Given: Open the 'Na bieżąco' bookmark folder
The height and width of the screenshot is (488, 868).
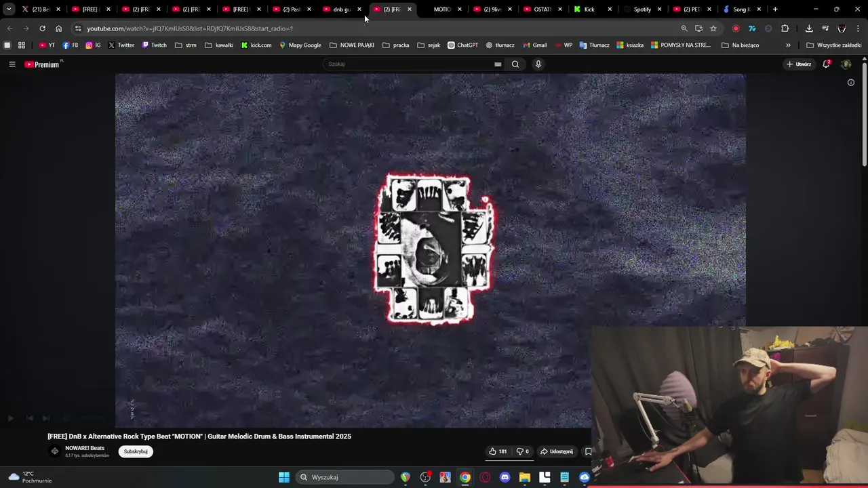Looking at the screenshot, I should [740, 45].
